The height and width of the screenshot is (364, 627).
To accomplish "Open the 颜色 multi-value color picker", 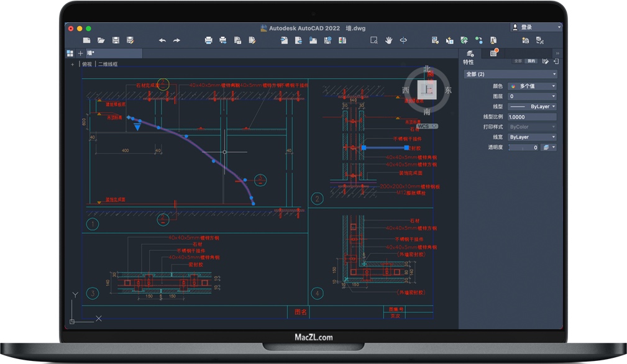I will pyautogui.click(x=532, y=86).
